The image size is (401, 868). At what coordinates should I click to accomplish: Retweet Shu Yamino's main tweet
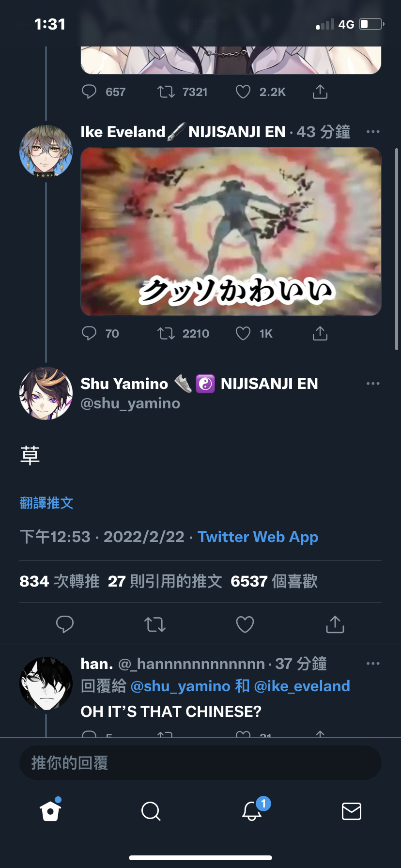coord(155,624)
